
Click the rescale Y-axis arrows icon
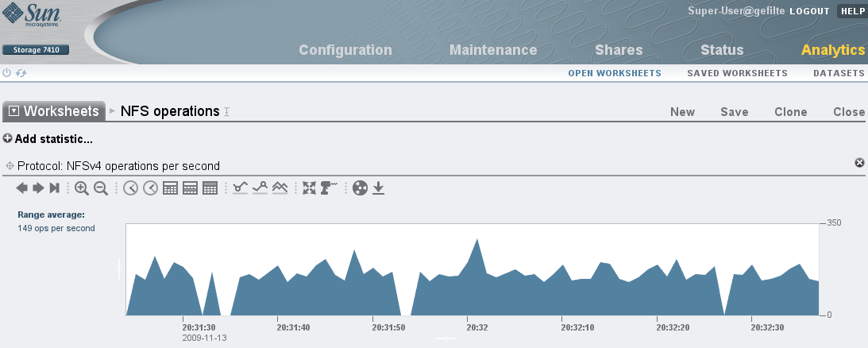pyautogui.click(x=309, y=188)
